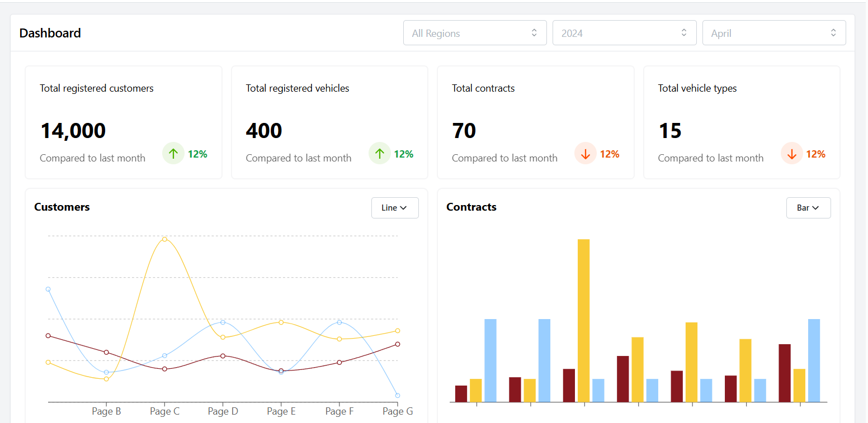Click the Page E axis label on Customers chart
The image size is (868, 423).
[x=281, y=411]
